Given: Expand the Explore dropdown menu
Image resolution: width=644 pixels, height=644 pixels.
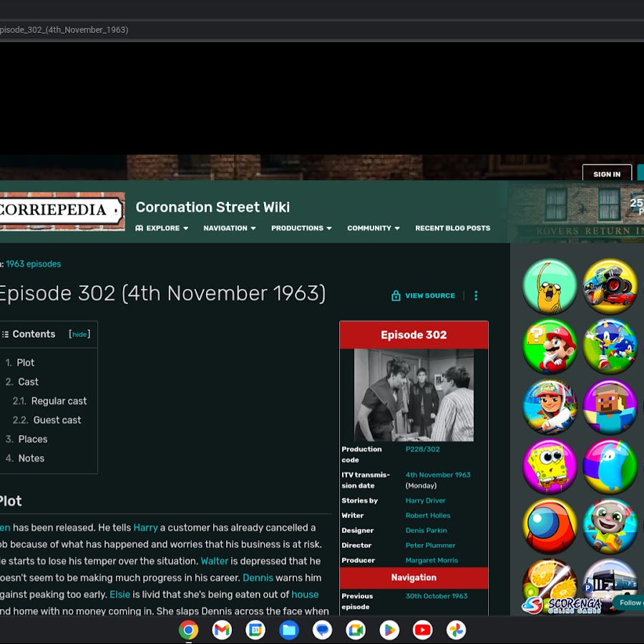Looking at the screenshot, I should coord(162,228).
